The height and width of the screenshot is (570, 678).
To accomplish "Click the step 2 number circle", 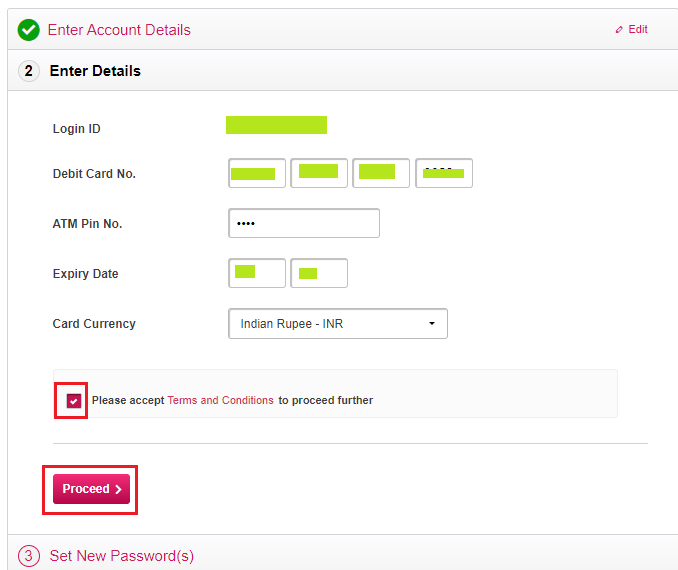I will click(29, 71).
